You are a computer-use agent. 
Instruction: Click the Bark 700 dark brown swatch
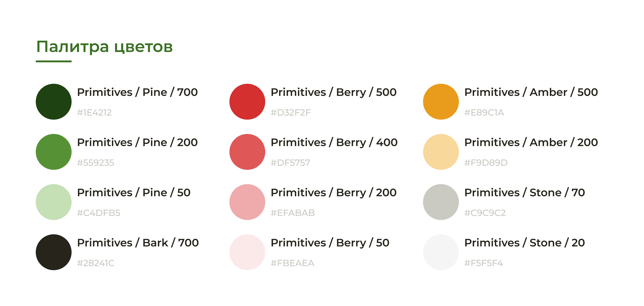pyautogui.click(x=53, y=252)
